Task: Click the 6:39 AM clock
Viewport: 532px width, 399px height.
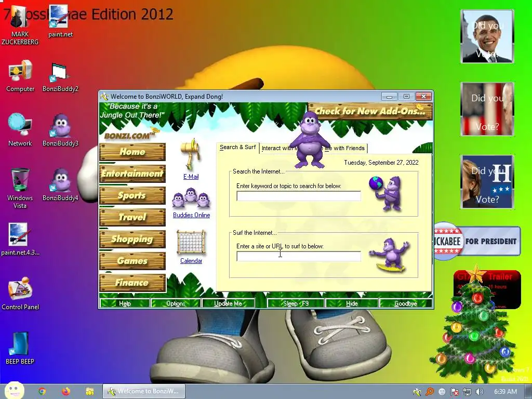Action: [505, 392]
